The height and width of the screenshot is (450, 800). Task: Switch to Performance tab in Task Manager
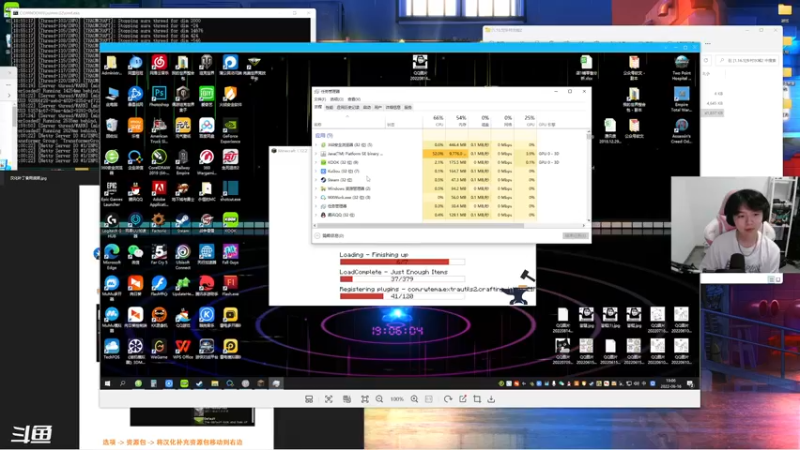point(329,107)
